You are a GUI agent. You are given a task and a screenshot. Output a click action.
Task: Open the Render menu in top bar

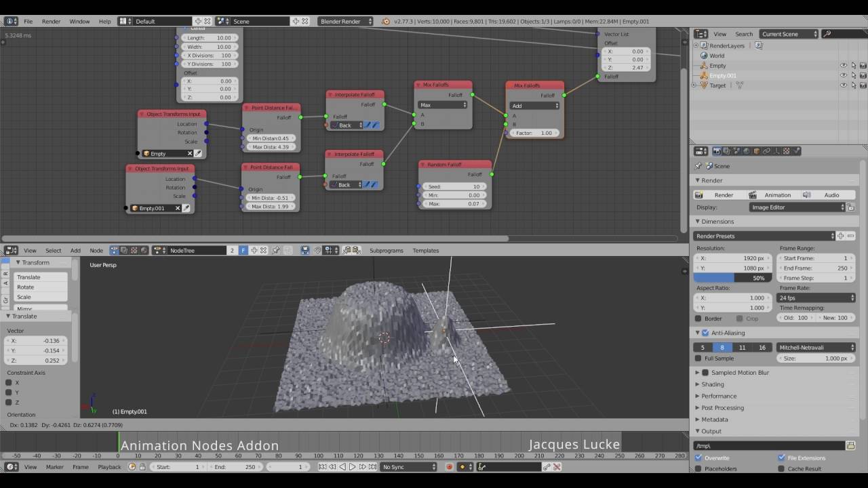tap(51, 21)
